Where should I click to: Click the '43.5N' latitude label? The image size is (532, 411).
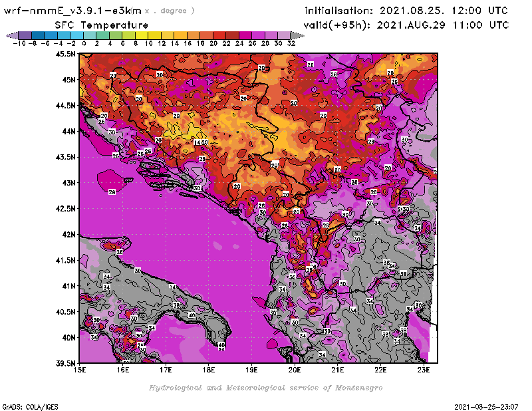point(65,157)
